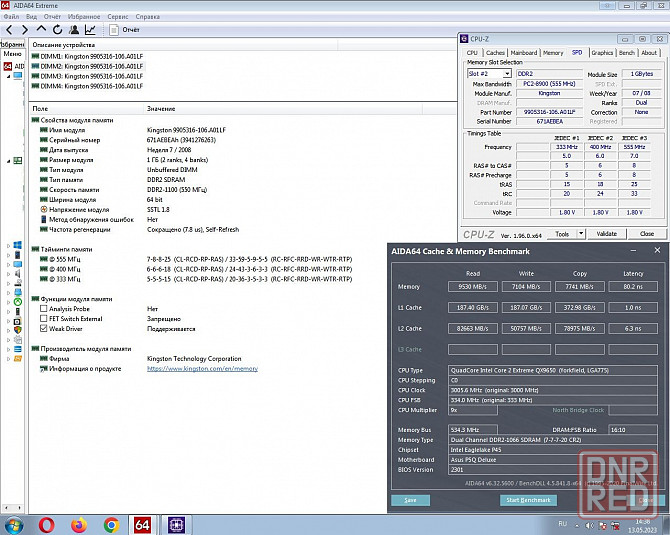Open the Сервис menu
This screenshot has height=535, width=670.
coord(118,17)
